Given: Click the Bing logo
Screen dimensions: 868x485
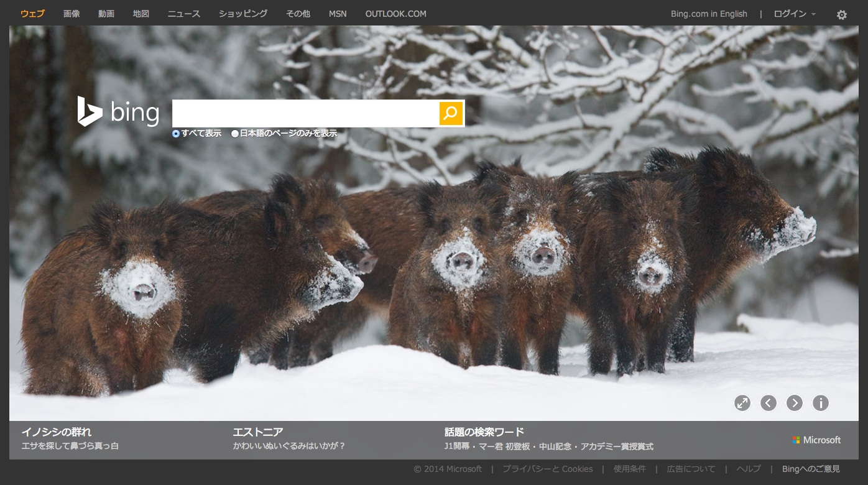Looking at the screenshot, I should [x=118, y=113].
